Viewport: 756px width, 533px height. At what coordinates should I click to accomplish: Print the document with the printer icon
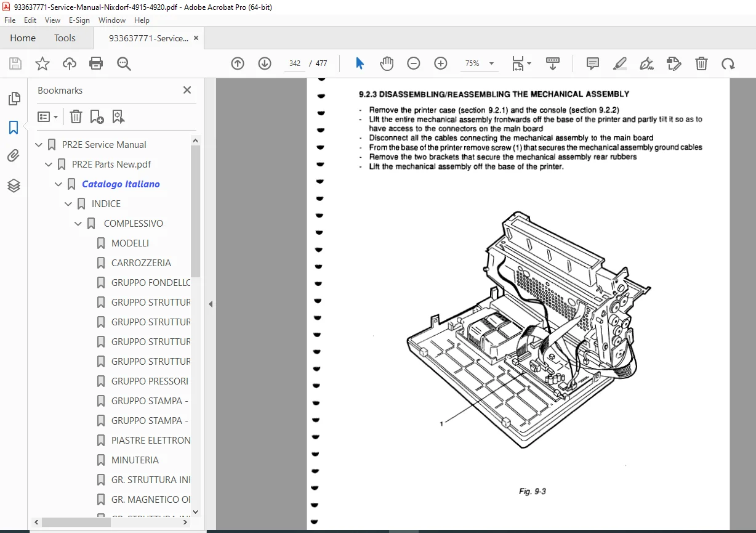tap(96, 63)
